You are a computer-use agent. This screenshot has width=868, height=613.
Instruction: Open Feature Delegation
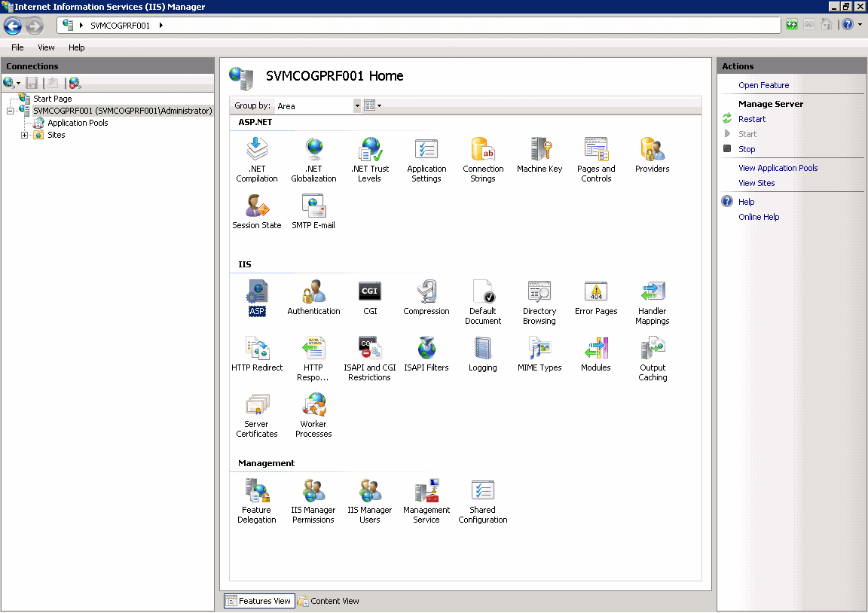click(x=257, y=501)
